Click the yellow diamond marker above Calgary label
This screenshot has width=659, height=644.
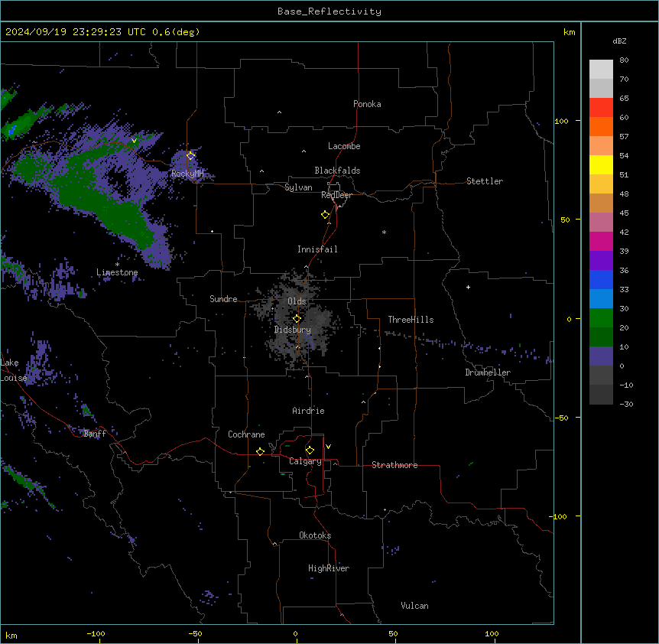click(310, 450)
